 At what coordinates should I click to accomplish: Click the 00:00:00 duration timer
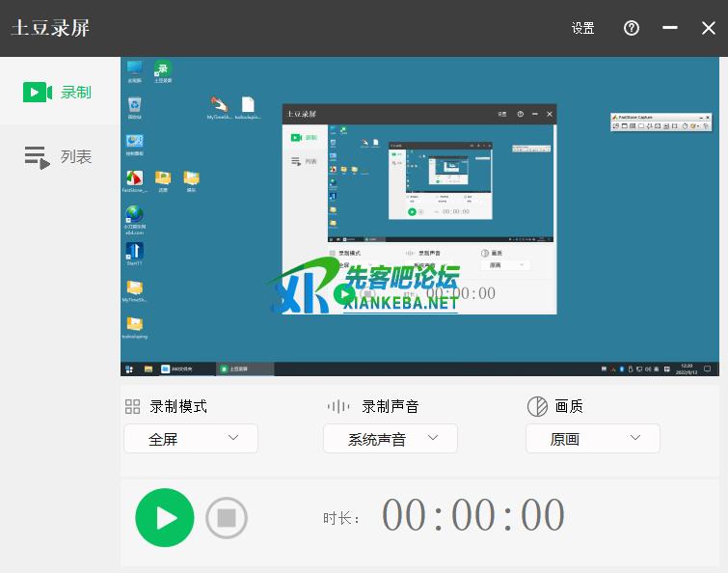click(473, 516)
